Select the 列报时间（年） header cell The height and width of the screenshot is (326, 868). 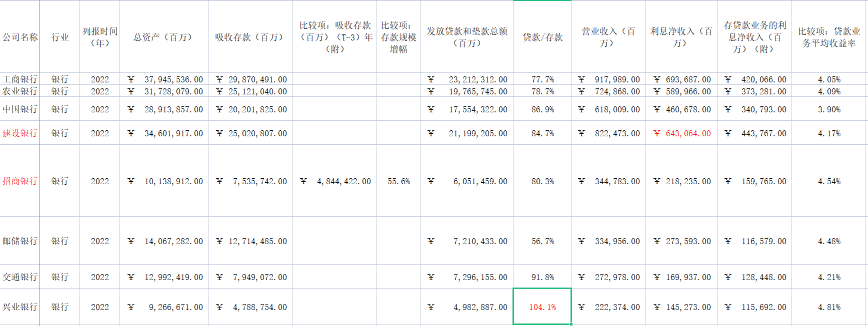(99, 37)
